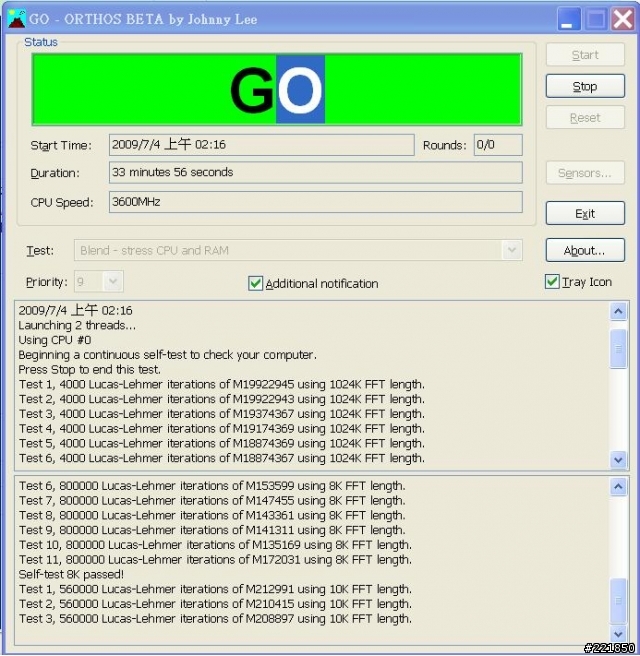The image size is (640, 656).
Task: Click the Orthos app icon in title bar
Action: (x=17, y=19)
